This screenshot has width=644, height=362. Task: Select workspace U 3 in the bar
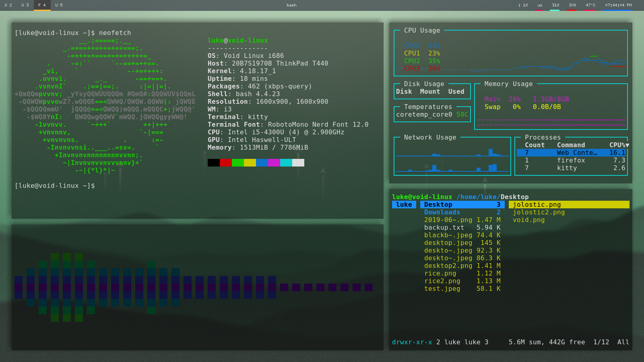click(25, 5)
